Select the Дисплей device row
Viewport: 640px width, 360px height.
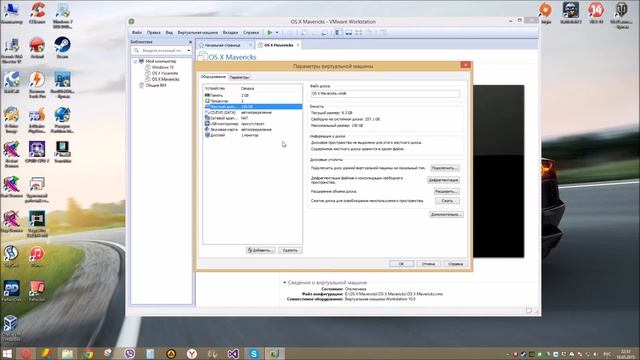pos(253,135)
